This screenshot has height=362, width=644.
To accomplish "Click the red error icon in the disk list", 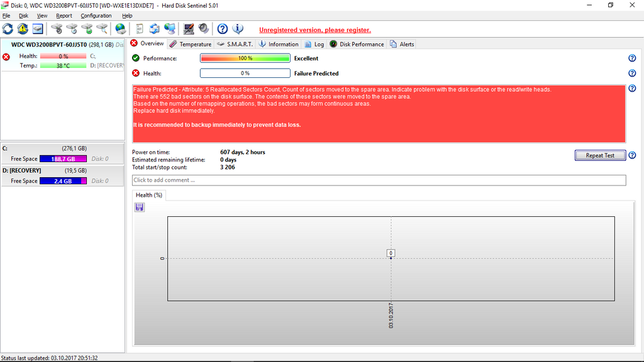I will pyautogui.click(x=6, y=57).
